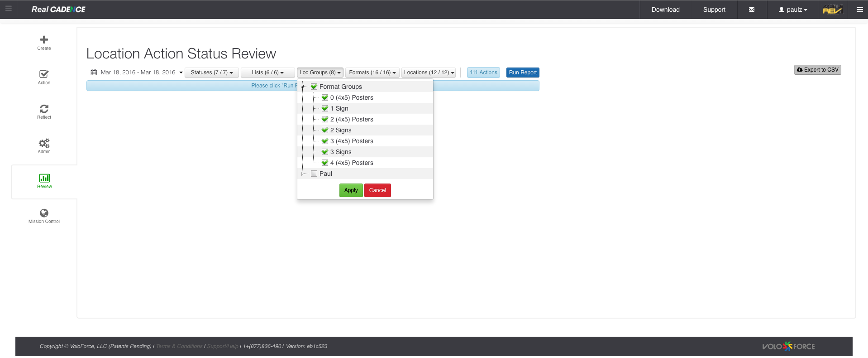Click the envelope messages icon
Screen dimensions: 868x358
click(751, 10)
